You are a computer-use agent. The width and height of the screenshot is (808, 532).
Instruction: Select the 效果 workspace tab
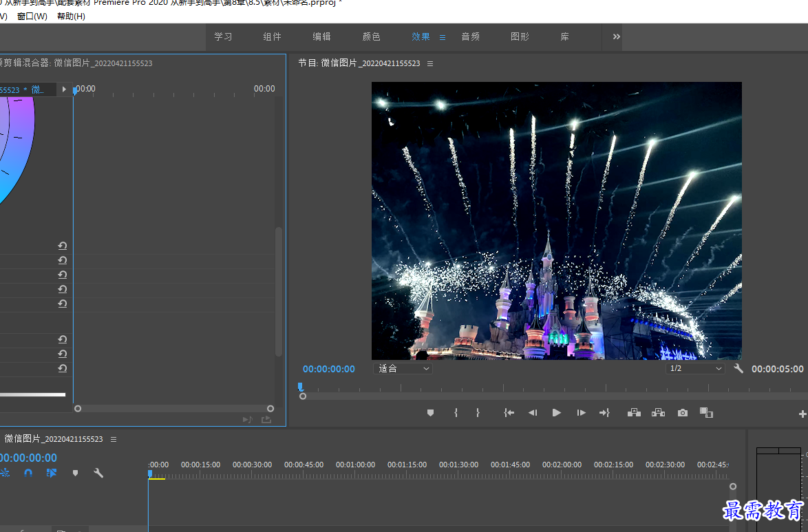point(421,36)
